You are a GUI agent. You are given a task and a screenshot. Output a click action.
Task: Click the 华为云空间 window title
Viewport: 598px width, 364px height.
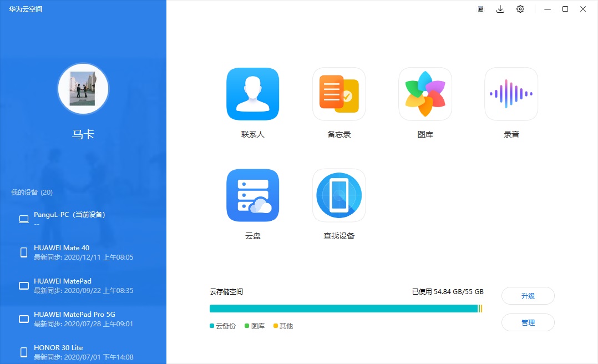point(26,9)
